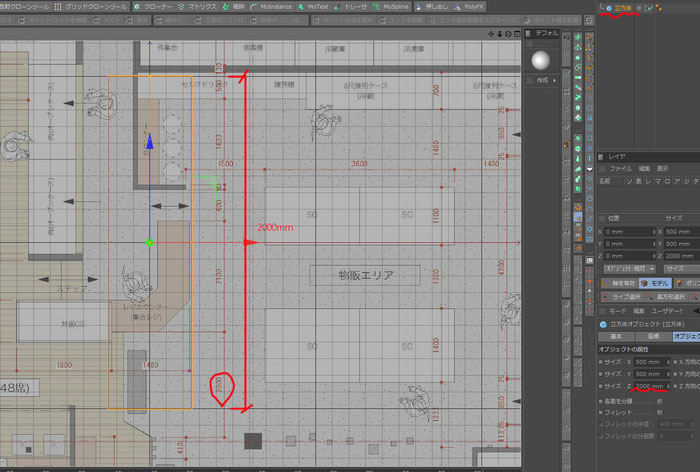
Task: Toggle the green enable checkmark on 立方体
Action: [650, 8]
